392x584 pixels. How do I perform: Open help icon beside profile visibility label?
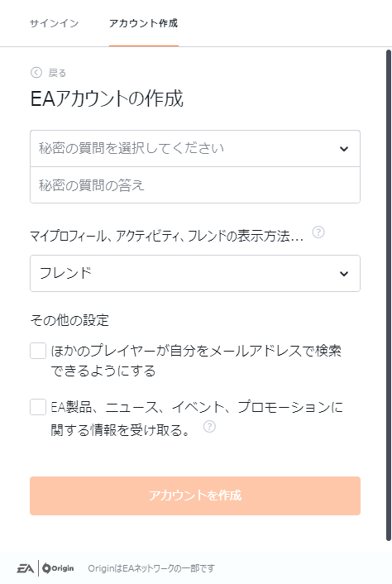point(318,232)
